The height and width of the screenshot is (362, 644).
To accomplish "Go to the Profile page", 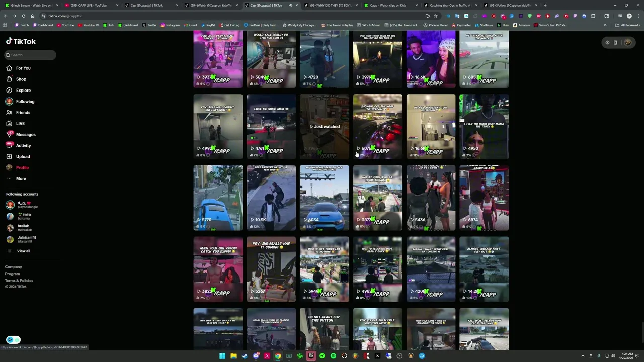I will (17, 167).
